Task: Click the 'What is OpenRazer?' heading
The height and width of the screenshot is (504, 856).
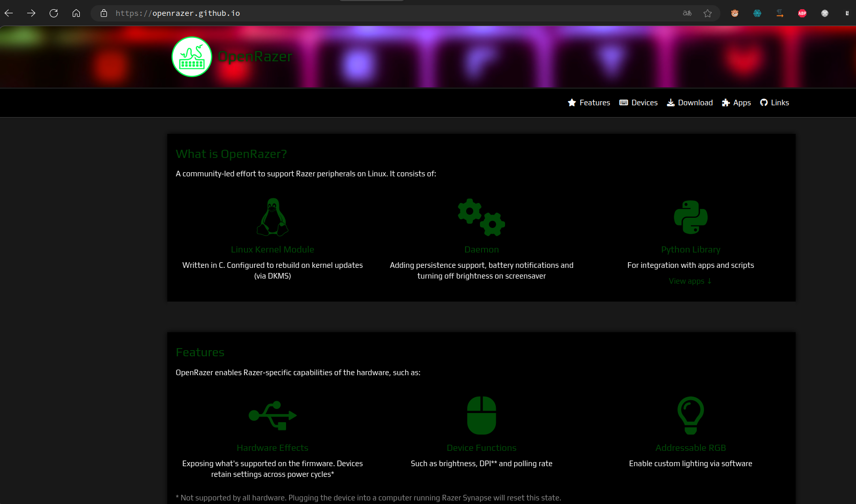Action: click(231, 154)
